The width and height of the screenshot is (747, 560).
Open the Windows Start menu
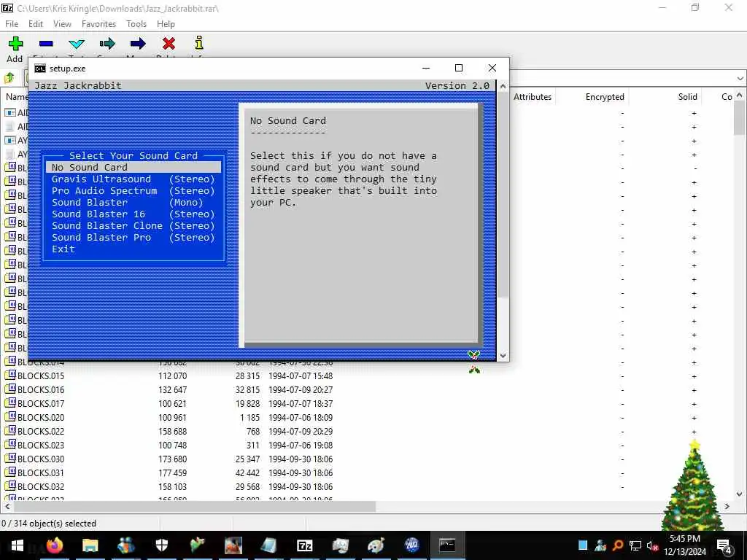click(18, 545)
